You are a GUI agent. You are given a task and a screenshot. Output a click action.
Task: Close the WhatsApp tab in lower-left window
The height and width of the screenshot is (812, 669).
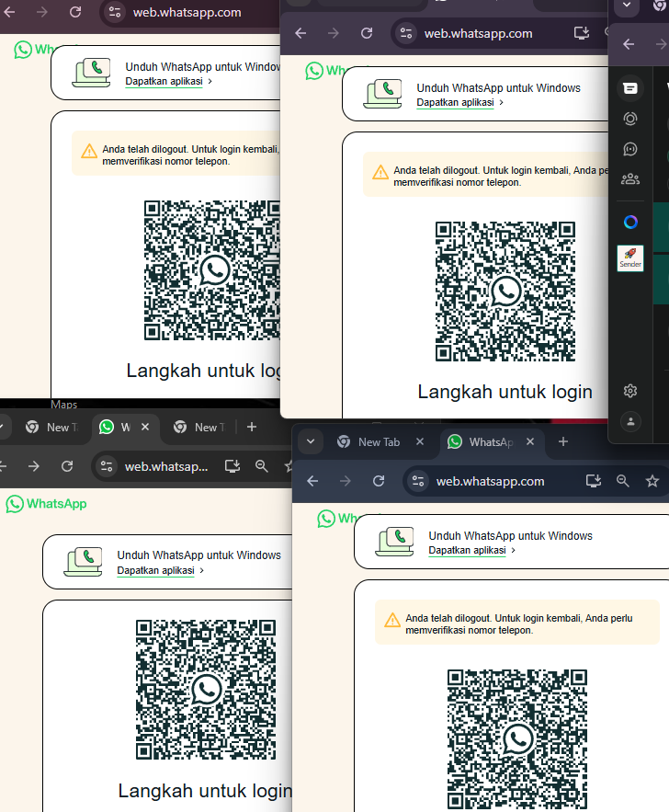coord(145,427)
